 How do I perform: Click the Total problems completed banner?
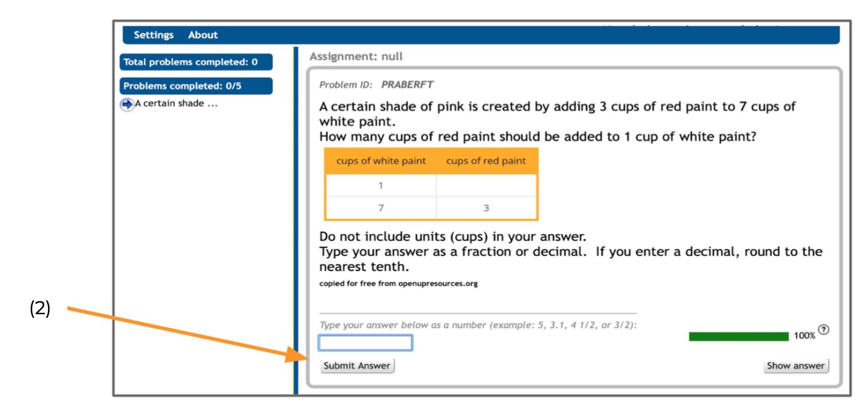[x=196, y=62]
